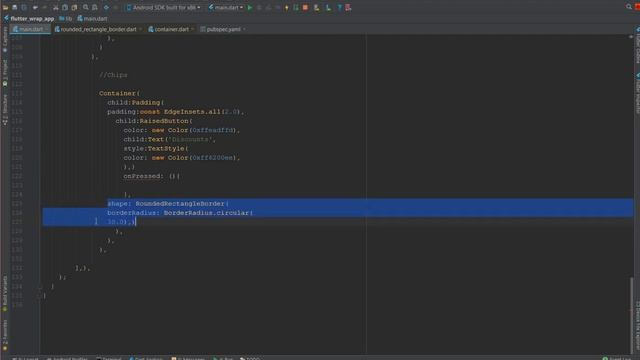Click main.dart in the breadcrumb bar
The height and width of the screenshot is (360, 640).
tap(92, 18)
